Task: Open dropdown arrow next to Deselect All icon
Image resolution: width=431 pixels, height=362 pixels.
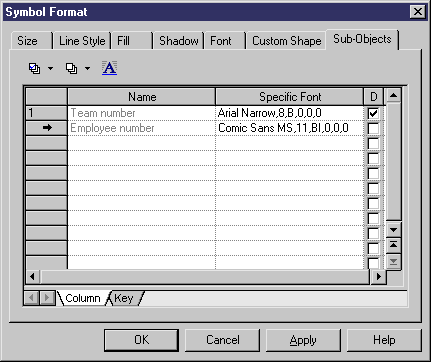Action: click(x=87, y=69)
